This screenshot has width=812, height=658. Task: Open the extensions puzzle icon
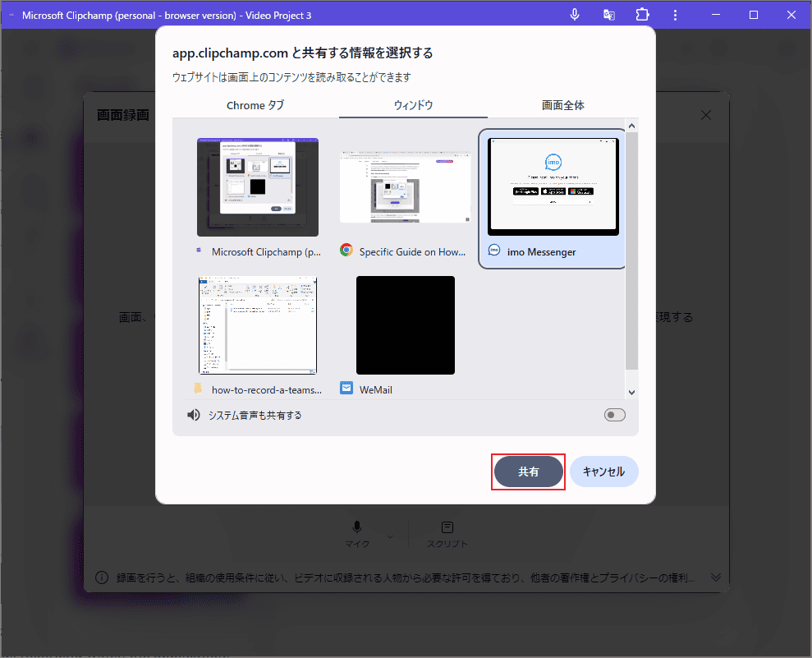(x=642, y=15)
